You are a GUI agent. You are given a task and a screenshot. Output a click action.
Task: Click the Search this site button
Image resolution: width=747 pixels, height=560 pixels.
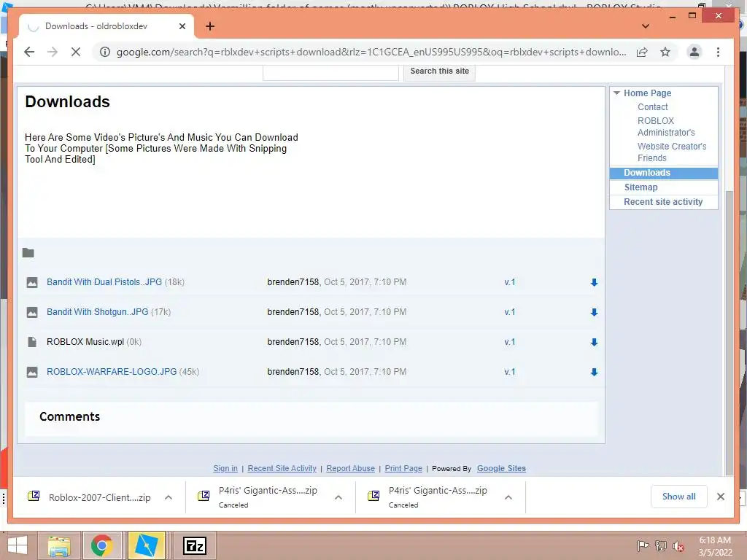pyautogui.click(x=439, y=71)
